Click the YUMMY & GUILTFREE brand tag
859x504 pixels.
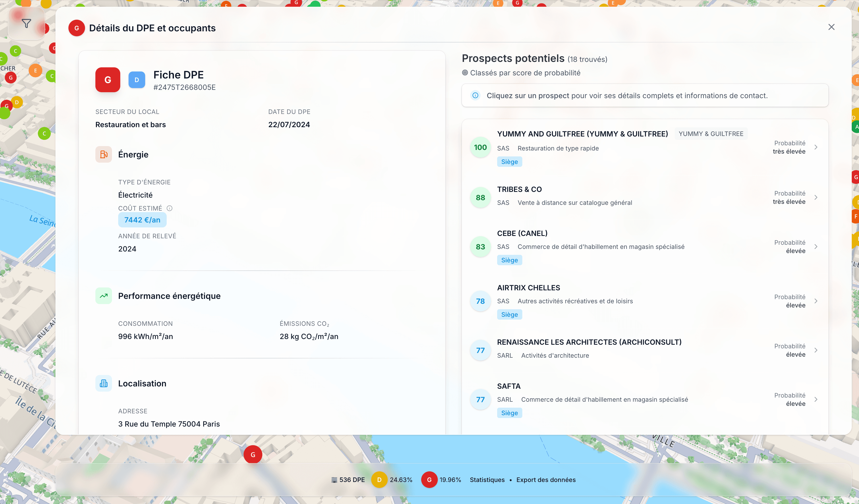tap(711, 134)
